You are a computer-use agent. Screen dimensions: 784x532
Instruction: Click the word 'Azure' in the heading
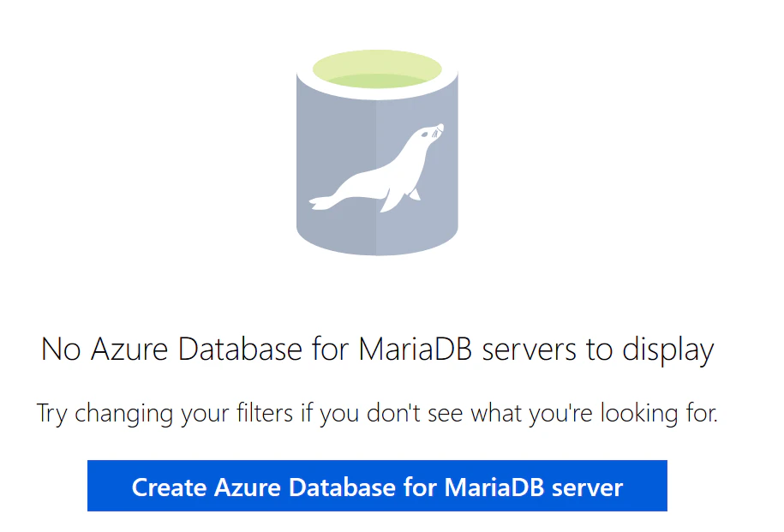tap(129, 349)
